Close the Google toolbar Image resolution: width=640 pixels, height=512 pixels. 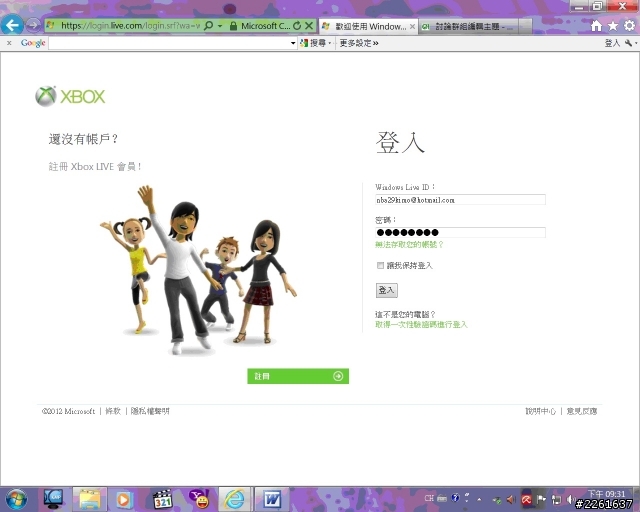pyautogui.click(x=9, y=43)
